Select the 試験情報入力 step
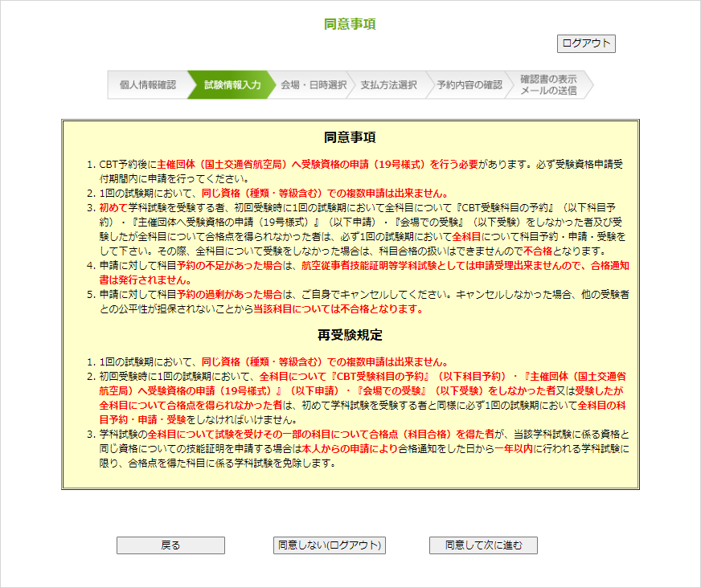Image resolution: width=701 pixels, height=588 pixels. click(232, 85)
